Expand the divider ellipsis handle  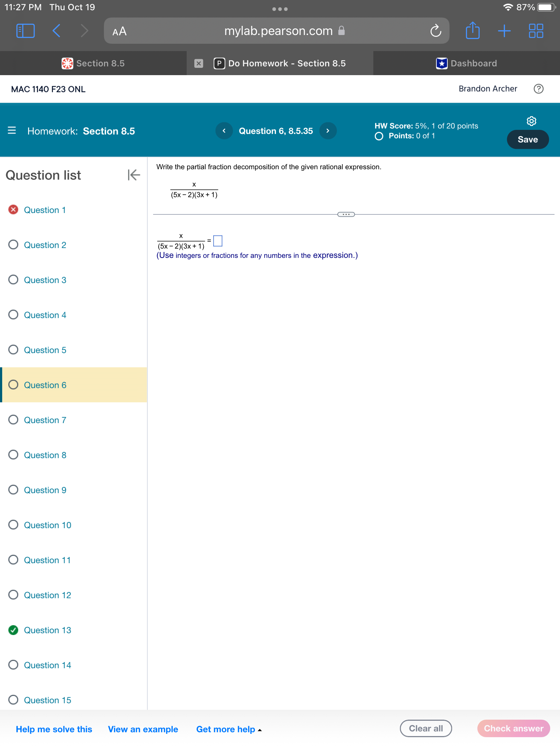[x=346, y=214]
